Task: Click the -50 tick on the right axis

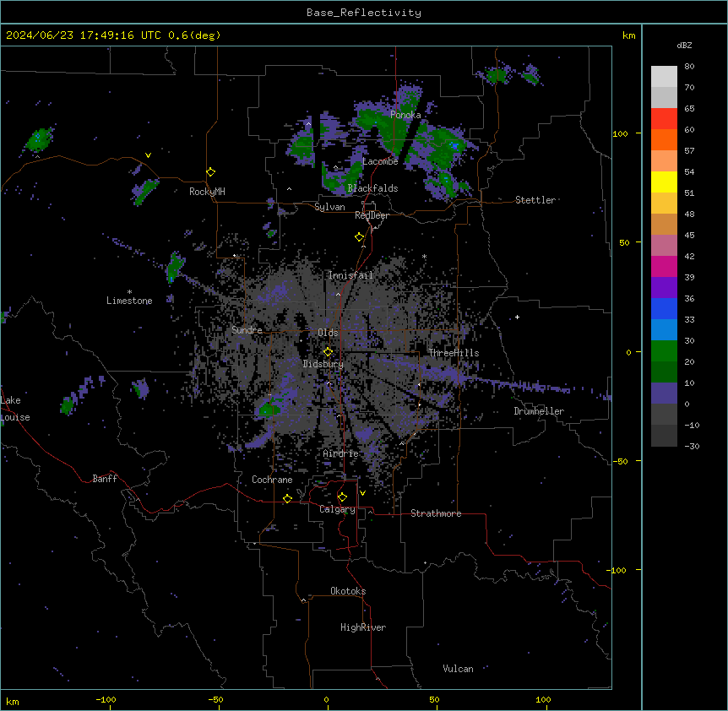Action: pos(620,461)
